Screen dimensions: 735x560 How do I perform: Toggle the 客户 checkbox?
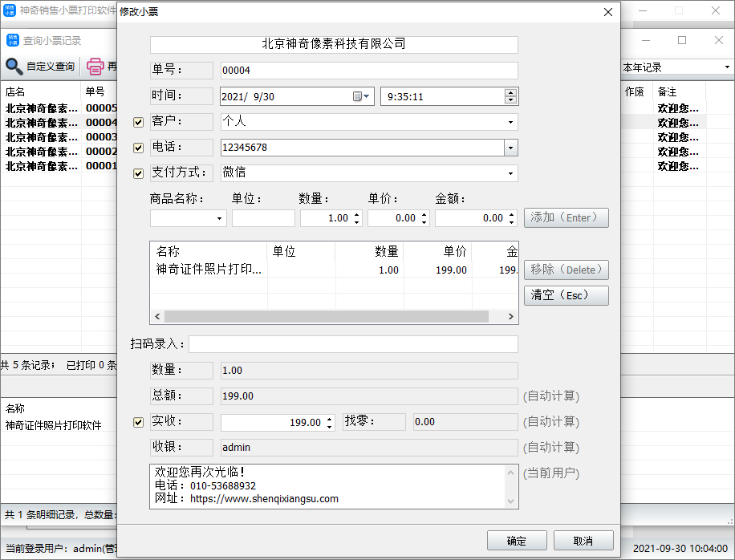tap(138, 122)
